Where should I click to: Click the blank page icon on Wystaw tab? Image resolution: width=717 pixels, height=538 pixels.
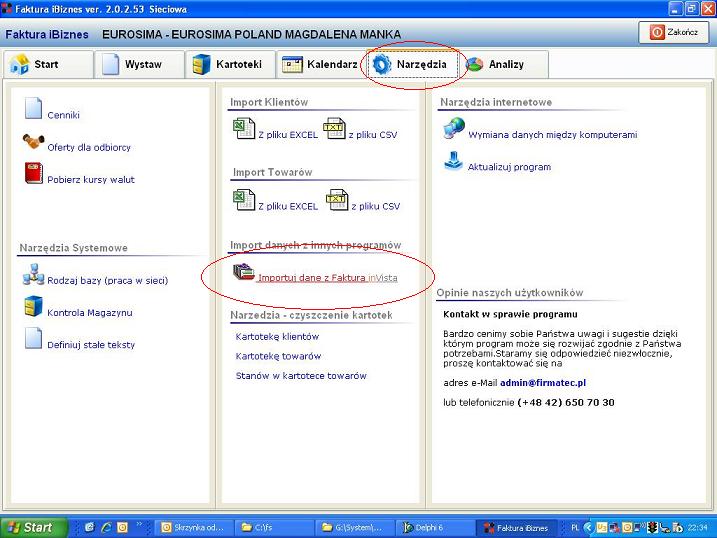110,64
